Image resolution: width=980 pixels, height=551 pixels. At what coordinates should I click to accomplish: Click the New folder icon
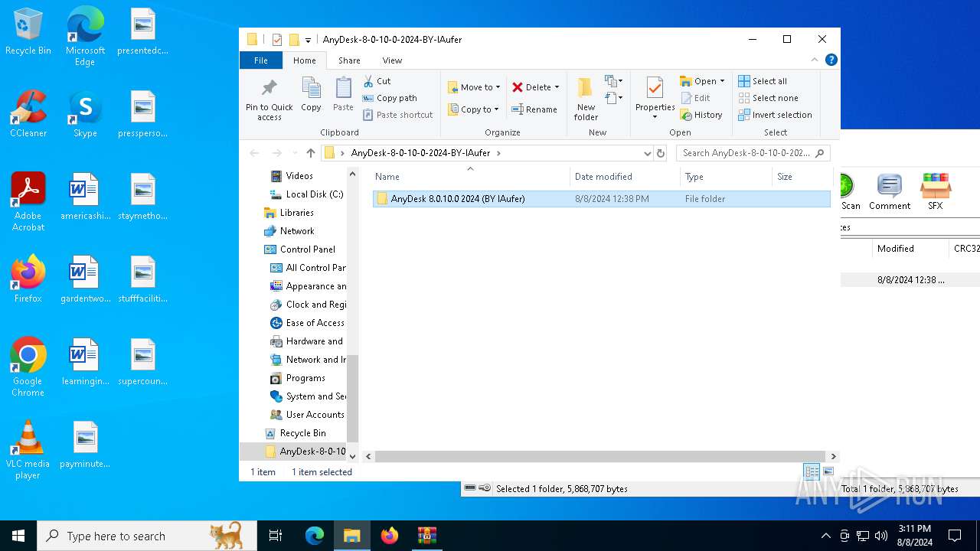(586, 88)
